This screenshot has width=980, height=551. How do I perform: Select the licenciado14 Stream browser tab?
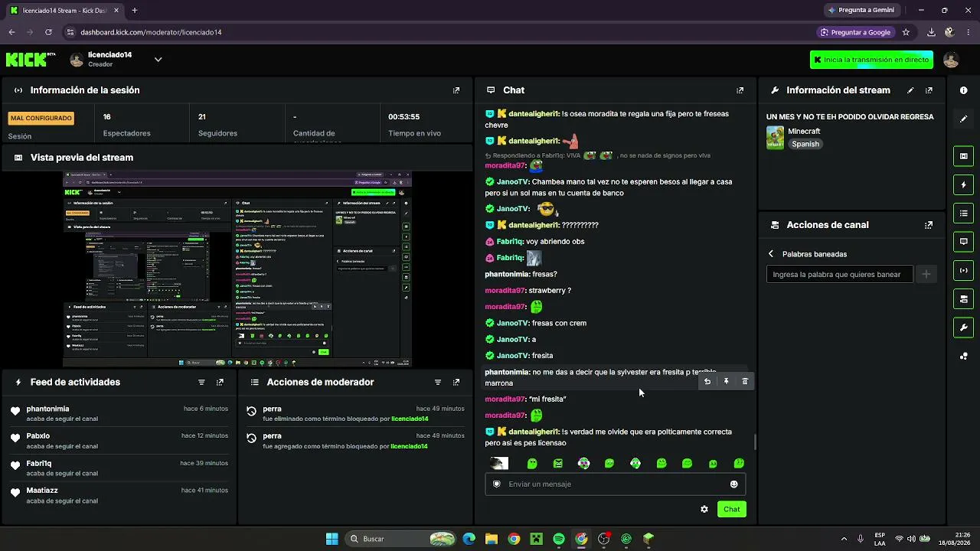(63, 10)
